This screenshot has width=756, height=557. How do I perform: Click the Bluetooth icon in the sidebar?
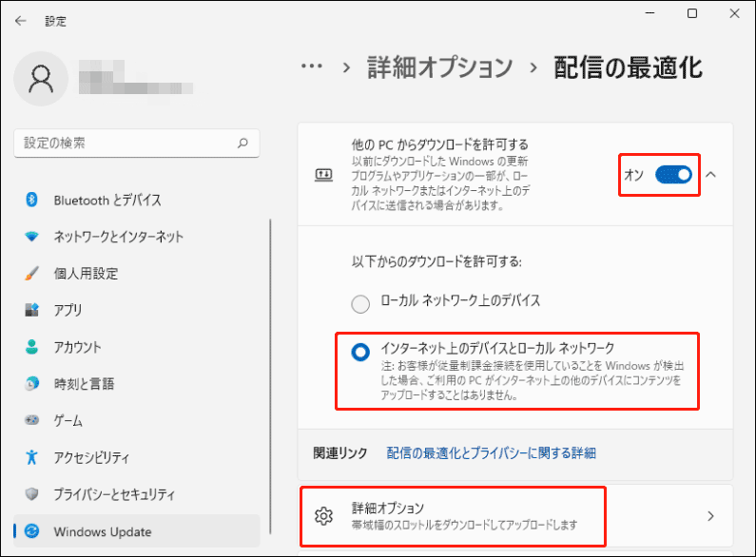point(31,200)
